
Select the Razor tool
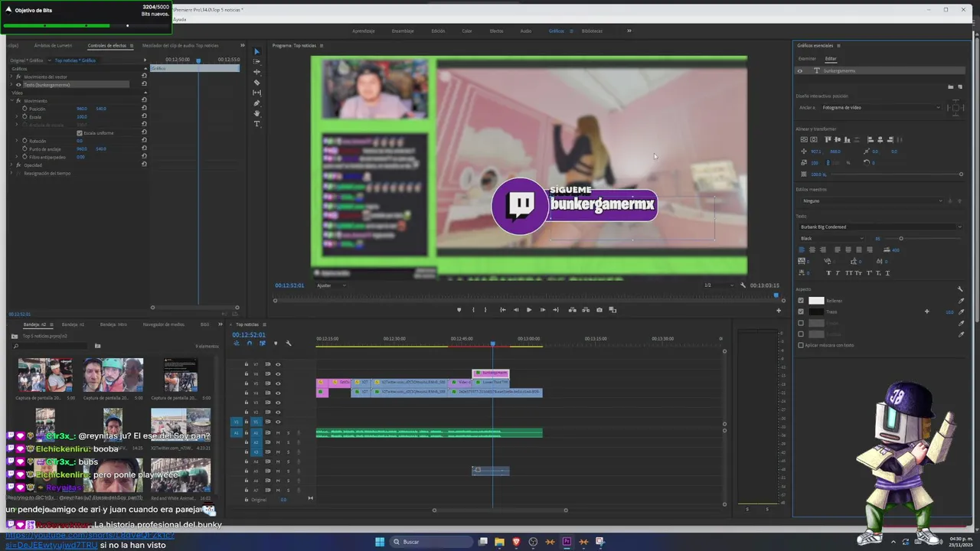256,83
